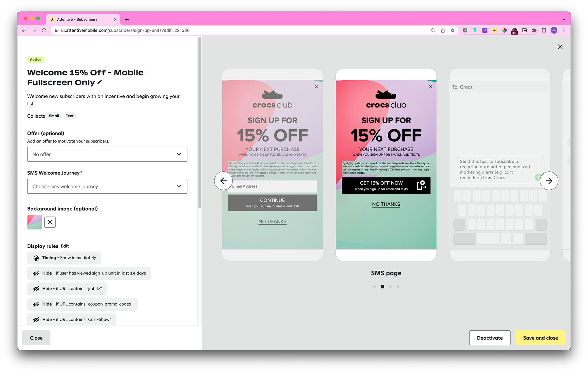Viewport: 588px width, 373px height.
Task: Advance preview with right arrow button
Action: tap(549, 181)
